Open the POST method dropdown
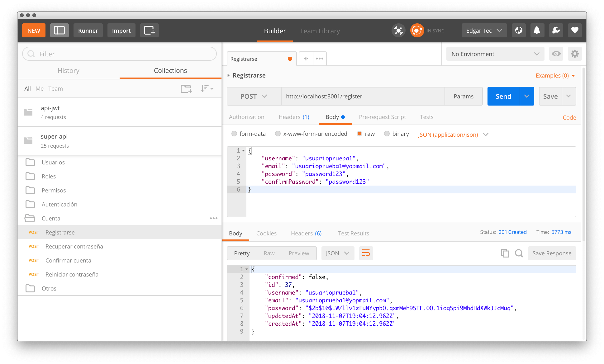Screen dimensions: 604x364 coord(254,96)
